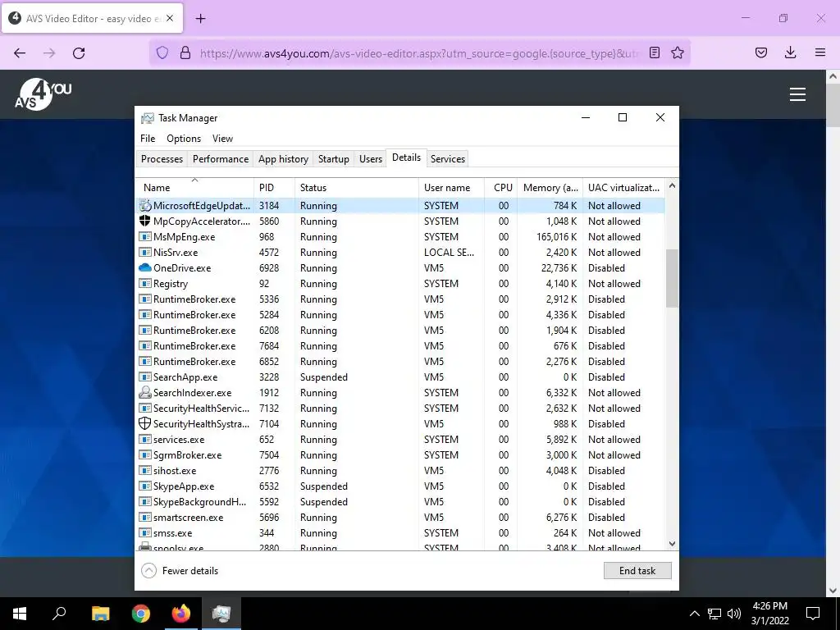Click the Registry process icon
Viewport: 840px width, 630px height.
144,283
